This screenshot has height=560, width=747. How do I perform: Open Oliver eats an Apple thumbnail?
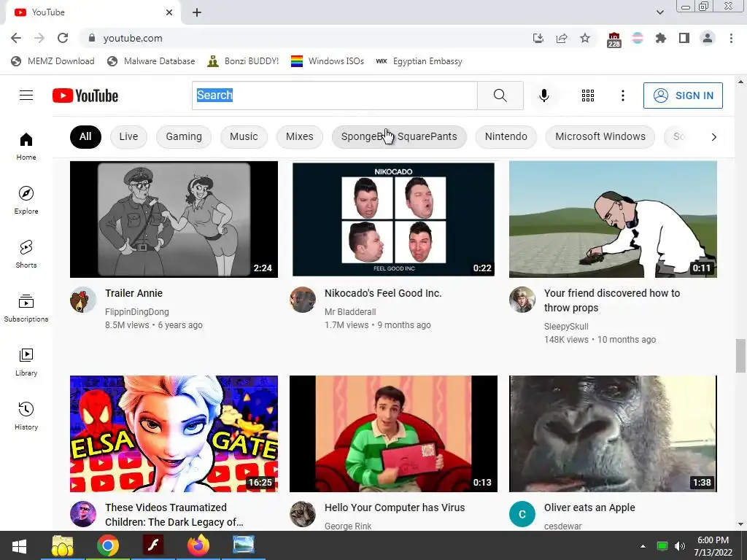click(x=613, y=434)
